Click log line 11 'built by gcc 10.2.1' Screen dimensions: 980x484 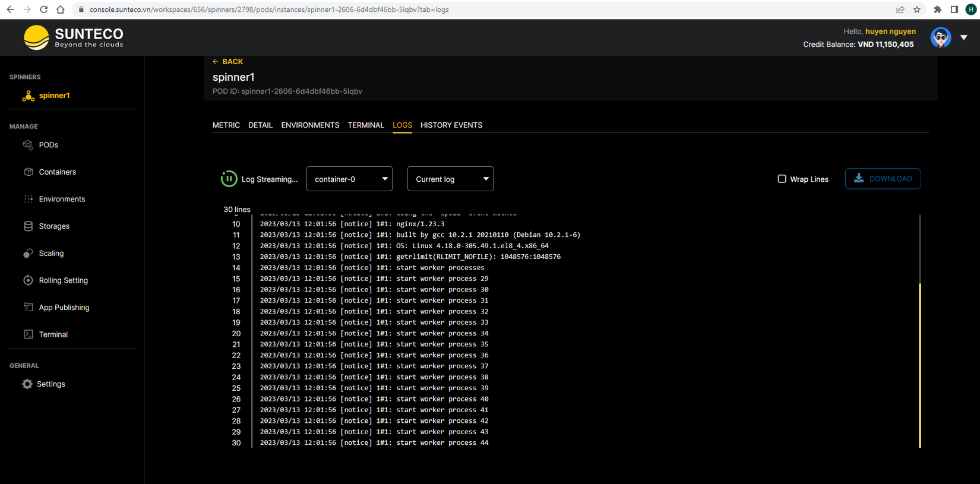(420, 235)
